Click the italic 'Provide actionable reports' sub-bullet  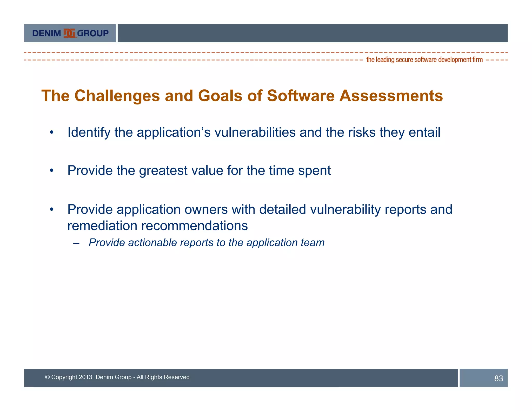[x=207, y=243]
